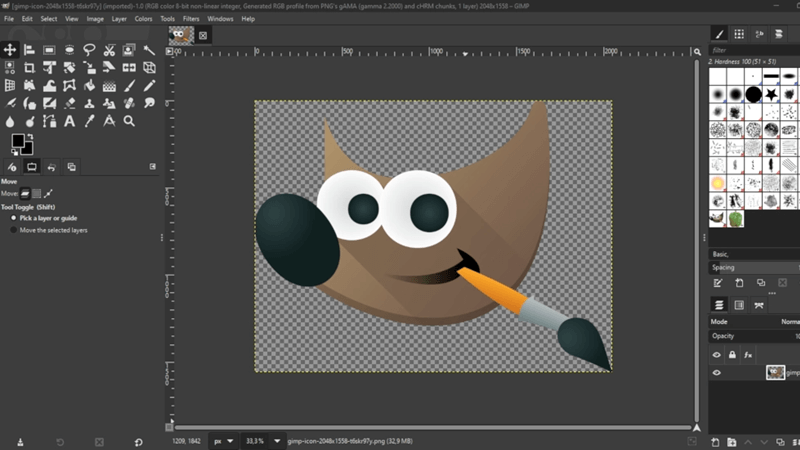Open the brush tag 'Basic,' field
Viewport: 800px width, 450px height.
tap(755, 254)
